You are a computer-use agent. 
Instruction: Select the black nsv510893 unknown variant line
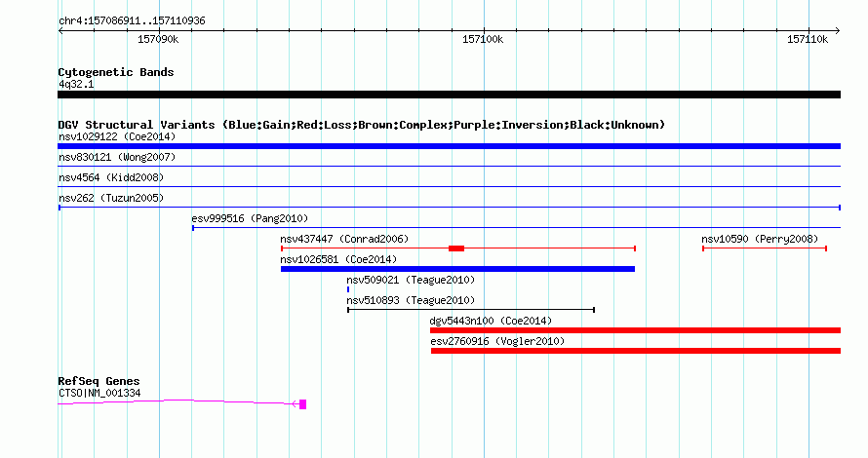click(x=471, y=310)
